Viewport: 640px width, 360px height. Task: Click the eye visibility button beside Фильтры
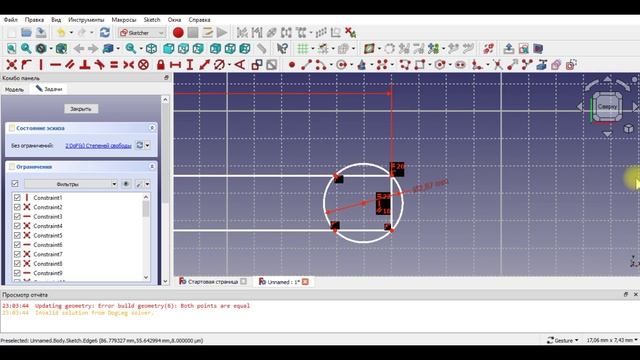[126, 184]
